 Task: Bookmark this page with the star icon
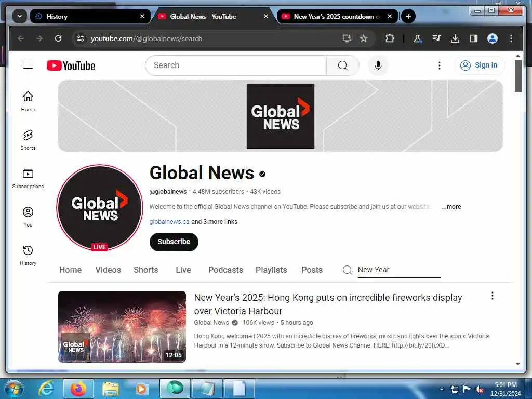pyautogui.click(x=363, y=38)
